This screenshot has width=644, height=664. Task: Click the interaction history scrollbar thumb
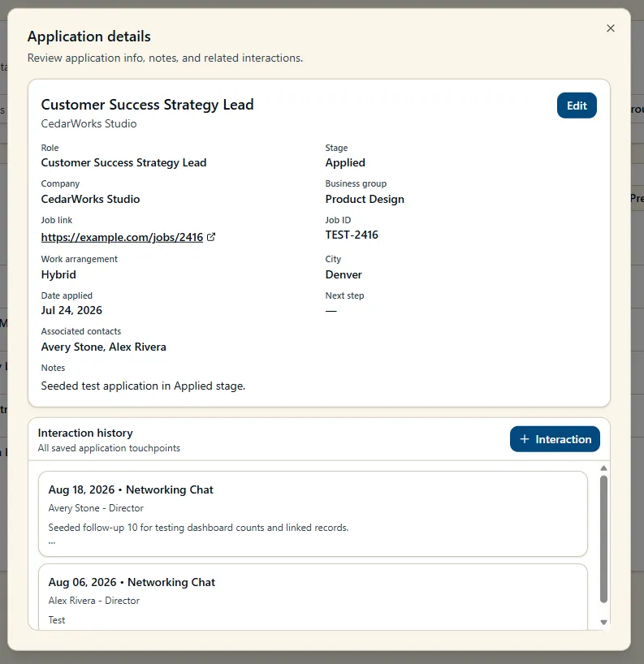click(603, 539)
